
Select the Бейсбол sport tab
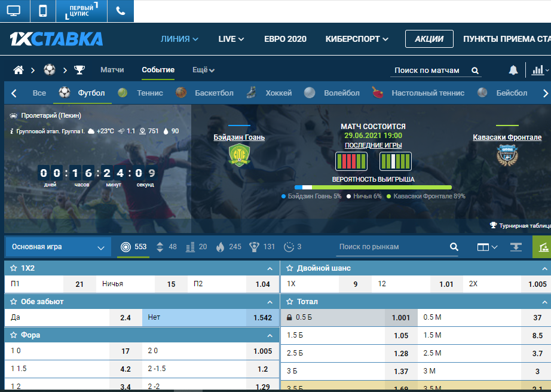pos(503,93)
